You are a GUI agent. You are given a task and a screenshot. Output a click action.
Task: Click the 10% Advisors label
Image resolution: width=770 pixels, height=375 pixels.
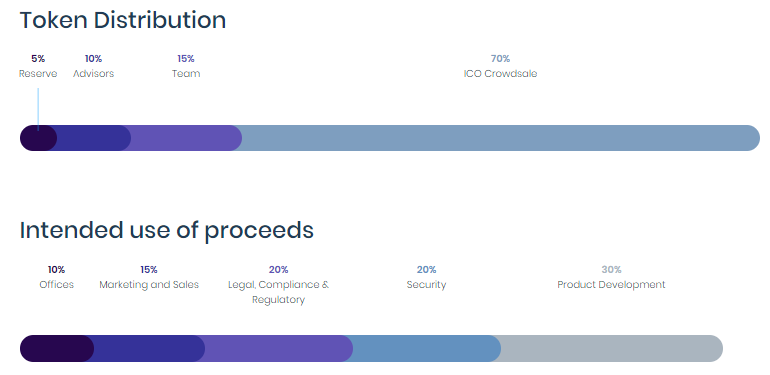pos(93,66)
